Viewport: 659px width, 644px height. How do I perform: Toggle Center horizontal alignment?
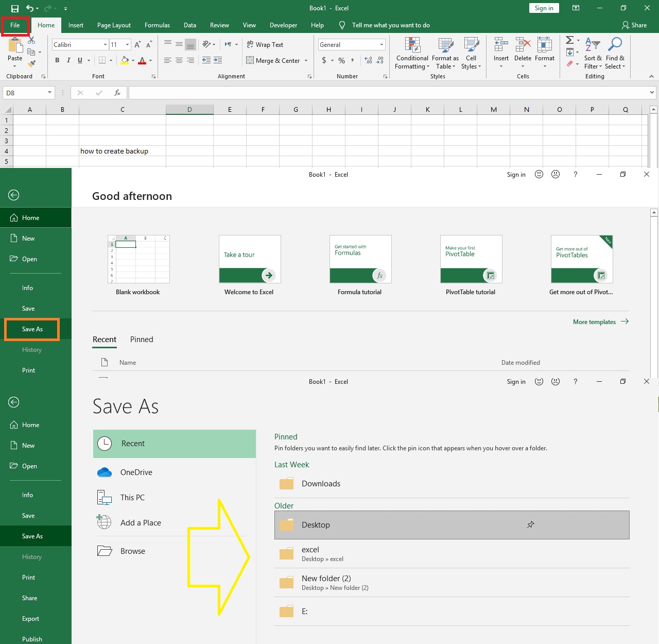[179, 60]
